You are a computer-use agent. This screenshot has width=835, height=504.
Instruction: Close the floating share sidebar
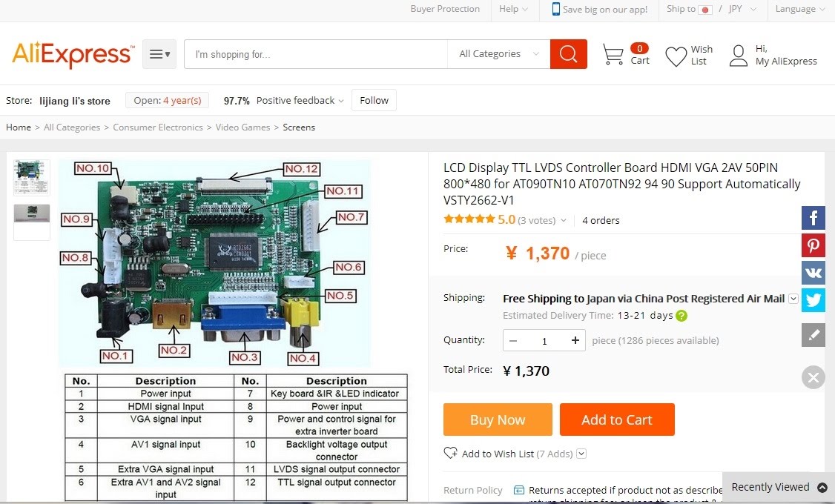pyautogui.click(x=813, y=377)
